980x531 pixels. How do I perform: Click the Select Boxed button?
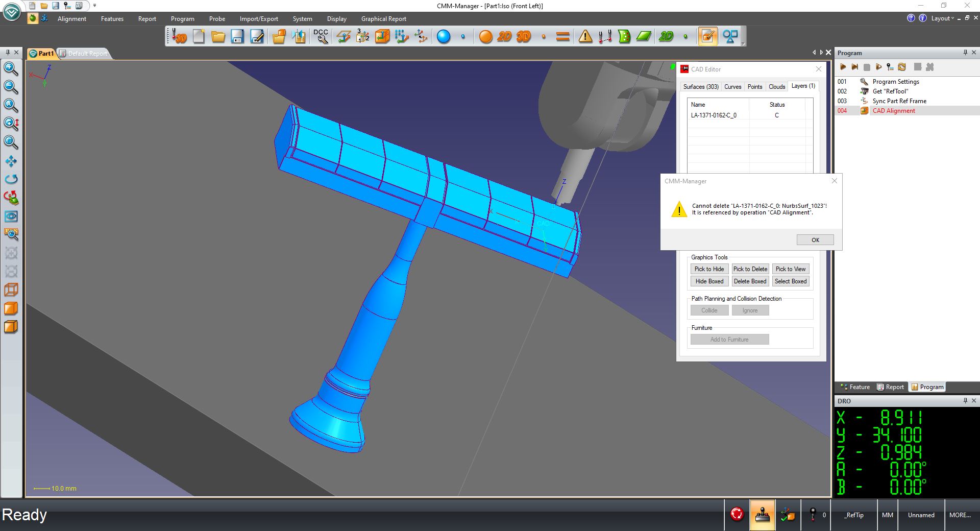(x=791, y=281)
